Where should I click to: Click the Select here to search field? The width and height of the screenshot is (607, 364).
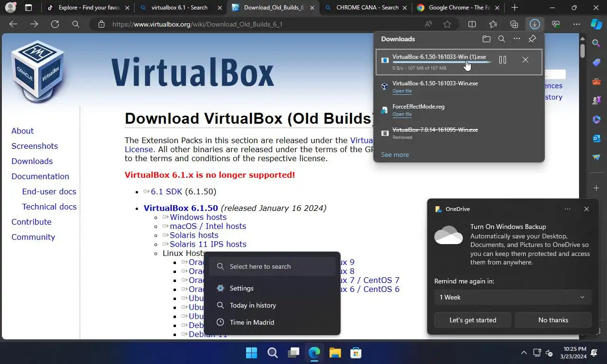pos(272,266)
